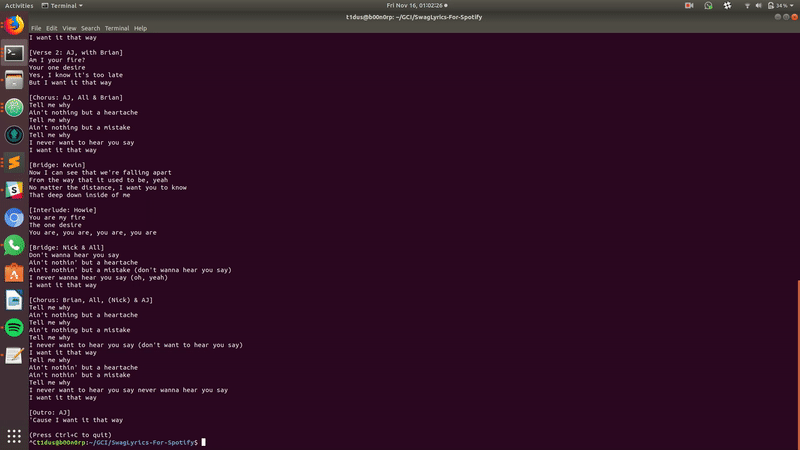Open the Search menu

[x=90, y=29]
